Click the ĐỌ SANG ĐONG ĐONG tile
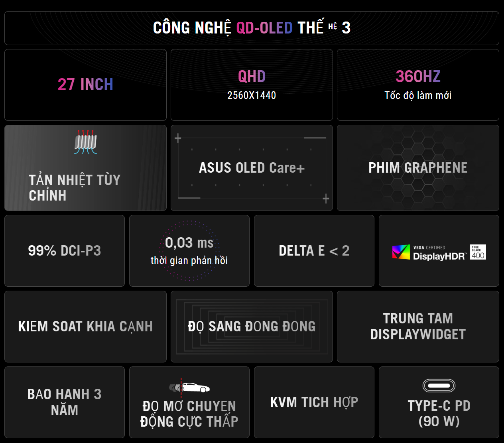Image resolution: width=504 pixels, height=443 pixels. [x=252, y=327]
